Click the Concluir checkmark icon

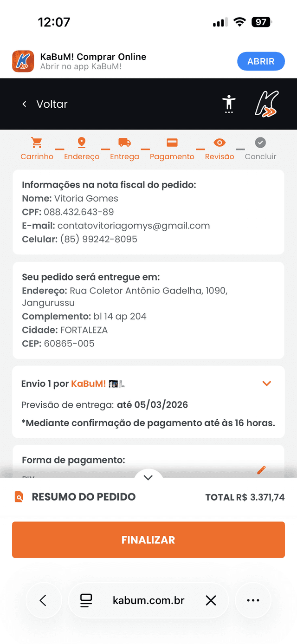(x=261, y=143)
